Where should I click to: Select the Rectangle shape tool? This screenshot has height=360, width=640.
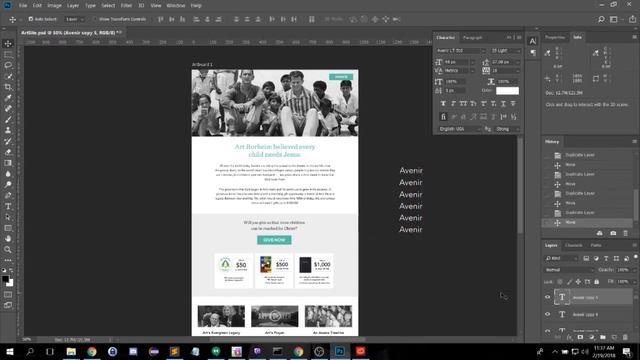point(8,228)
